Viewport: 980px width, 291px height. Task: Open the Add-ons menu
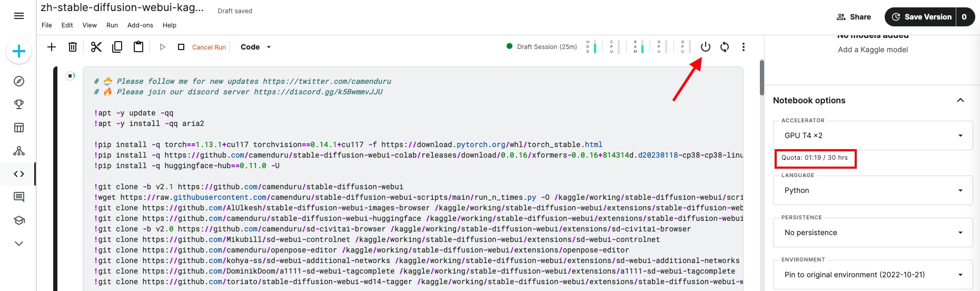tap(140, 25)
